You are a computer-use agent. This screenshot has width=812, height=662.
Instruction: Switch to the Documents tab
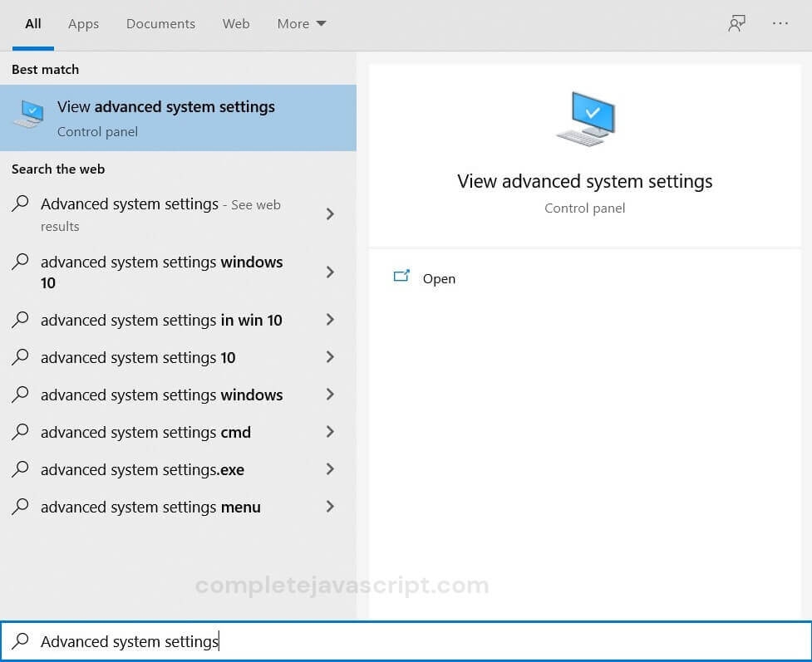(x=160, y=24)
